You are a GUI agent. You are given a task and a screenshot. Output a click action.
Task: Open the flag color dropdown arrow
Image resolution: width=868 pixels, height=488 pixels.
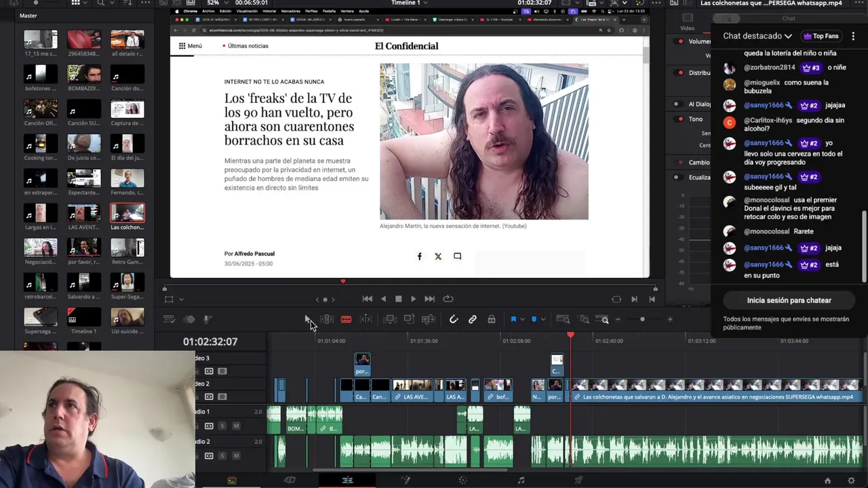click(x=521, y=319)
